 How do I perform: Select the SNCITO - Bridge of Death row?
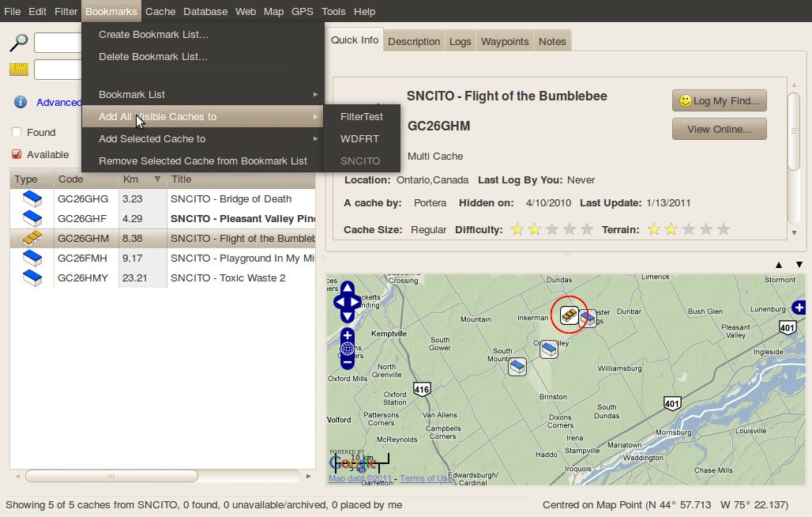click(x=163, y=198)
